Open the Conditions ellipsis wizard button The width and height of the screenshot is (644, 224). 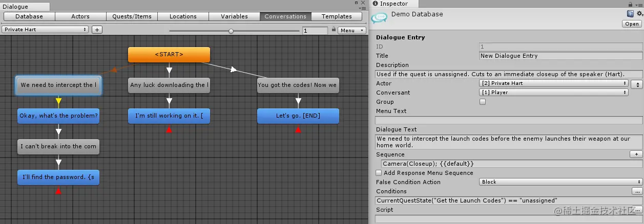(x=637, y=191)
